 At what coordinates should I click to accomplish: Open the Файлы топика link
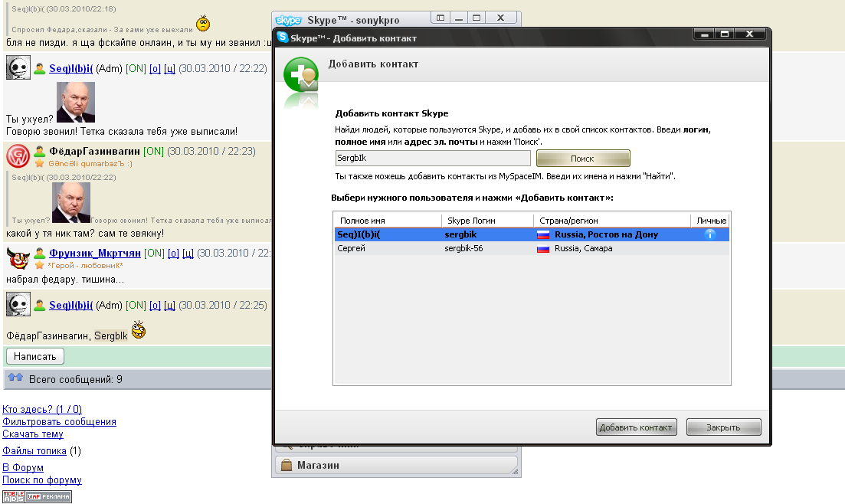(34, 450)
